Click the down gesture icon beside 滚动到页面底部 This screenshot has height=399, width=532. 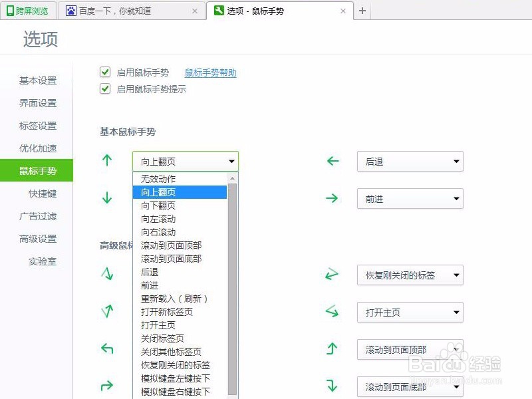point(332,385)
